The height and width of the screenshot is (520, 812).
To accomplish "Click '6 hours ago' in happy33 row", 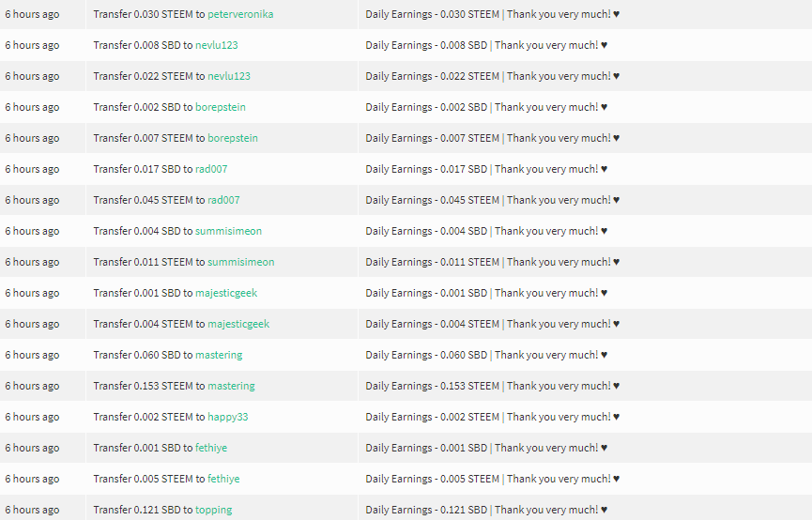I will coord(32,418).
